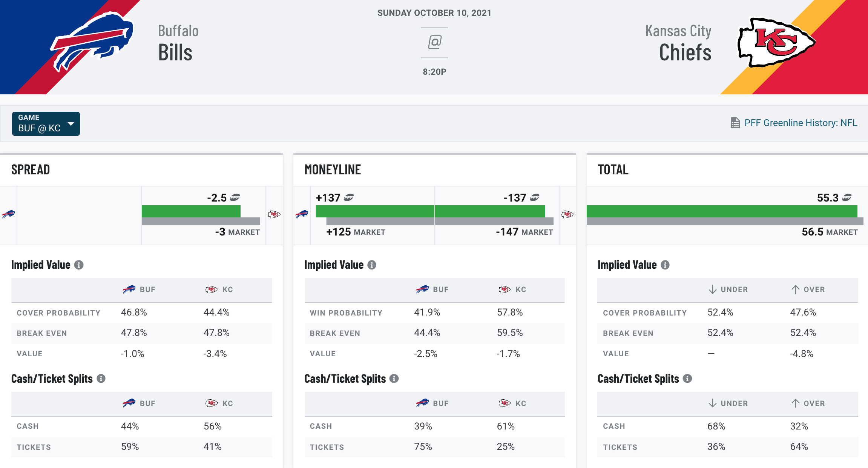
Task: Click the MONEYLINE panel heading
Action: click(333, 170)
